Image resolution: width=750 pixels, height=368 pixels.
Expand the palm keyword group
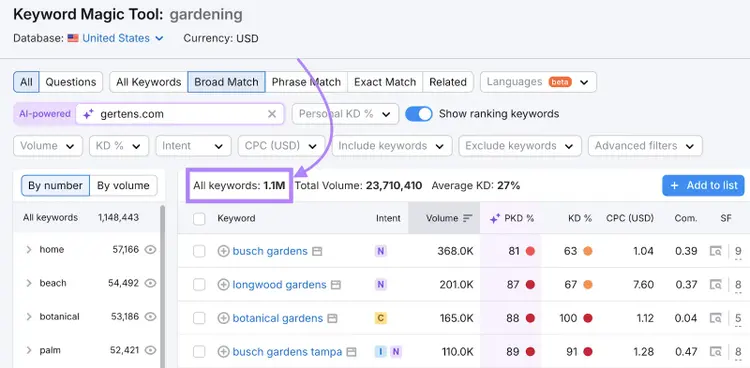tap(29, 350)
